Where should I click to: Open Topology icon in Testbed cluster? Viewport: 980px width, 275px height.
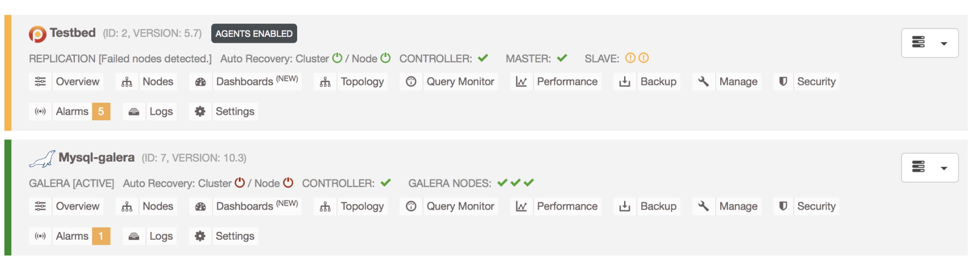pyautogui.click(x=325, y=82)
